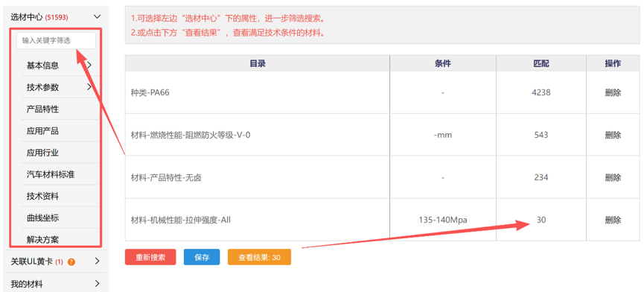Click the first hint line about 选材中心 attributes
644x292 pixels.
click(x=229, y=19)
